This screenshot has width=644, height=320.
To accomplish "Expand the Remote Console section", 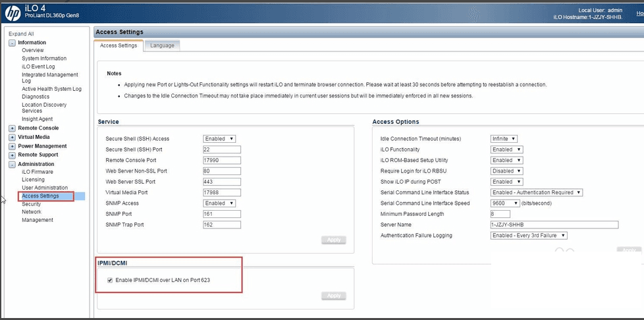I will point(13,128).
